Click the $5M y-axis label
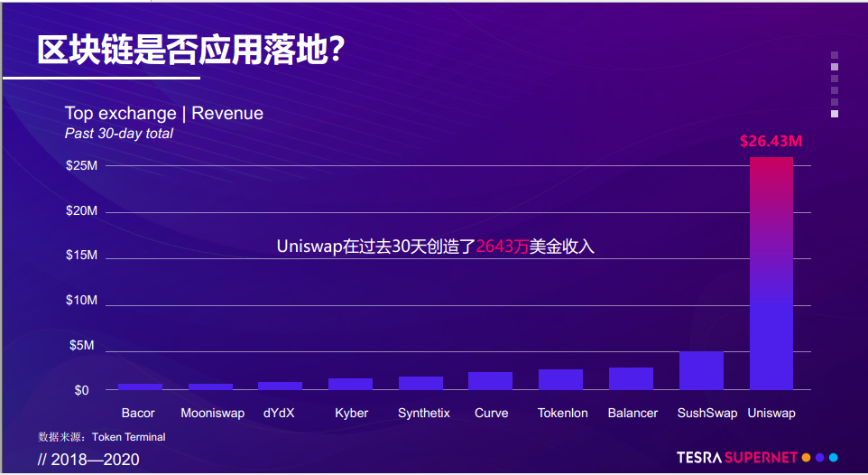 click(81, 345)
